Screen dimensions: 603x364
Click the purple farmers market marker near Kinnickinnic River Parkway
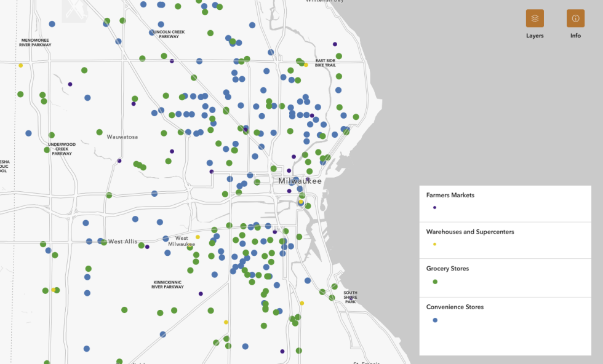pyautogui.click(x=201, y=293)
